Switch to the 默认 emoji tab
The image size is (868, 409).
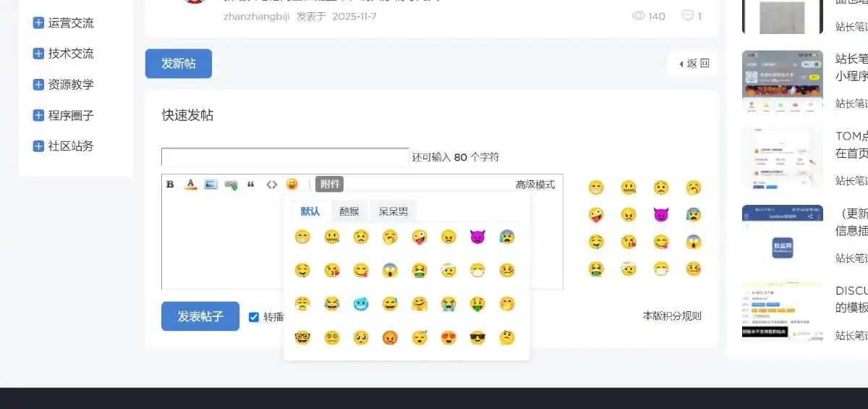pos(310,211)
